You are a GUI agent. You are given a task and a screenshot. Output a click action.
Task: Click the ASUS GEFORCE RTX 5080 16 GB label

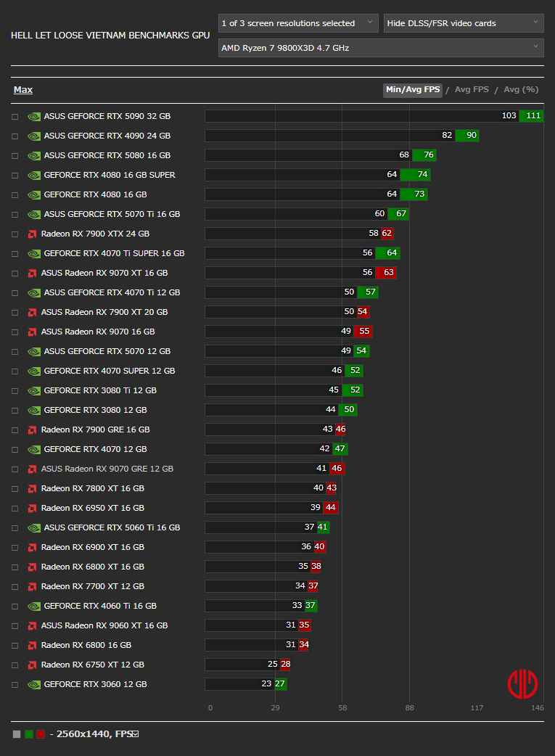(107, 155)
